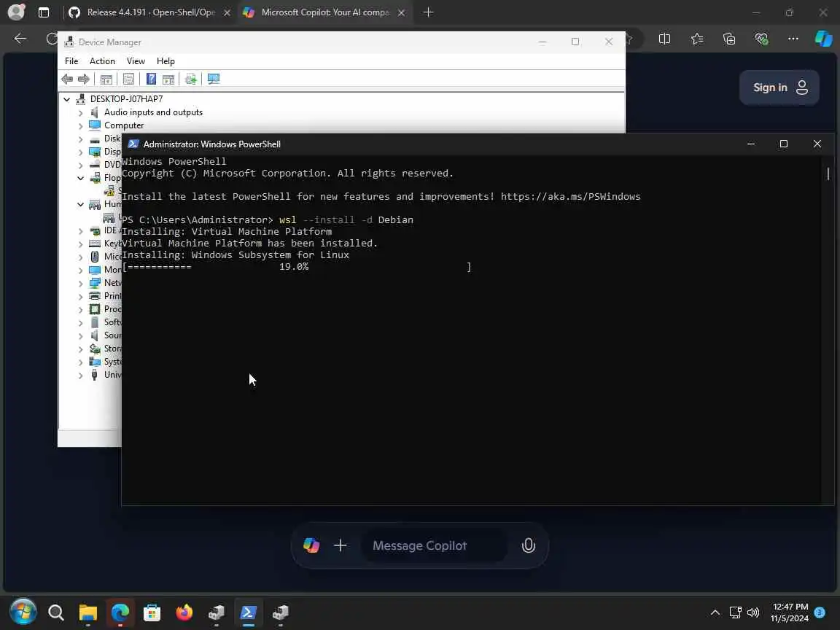Viewport: 840px width, 630px height.
Task: Click Copilot logo in message bar
Action: pyautogui.click(x=311, y=545)
